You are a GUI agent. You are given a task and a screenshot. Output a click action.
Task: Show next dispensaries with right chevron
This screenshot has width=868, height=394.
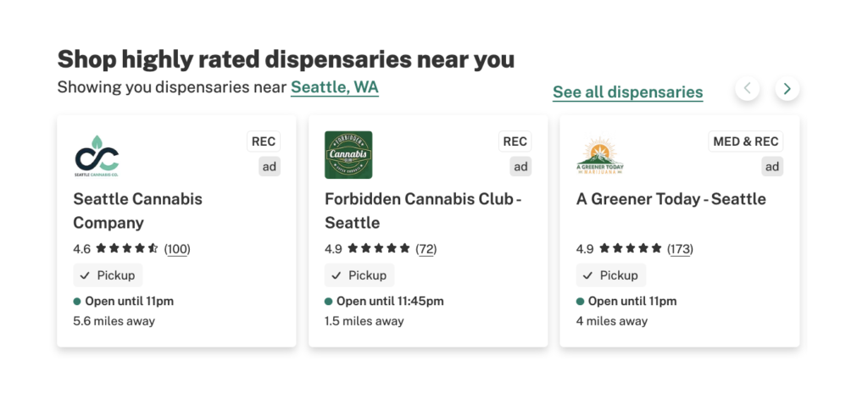click(x=787, y=88)
